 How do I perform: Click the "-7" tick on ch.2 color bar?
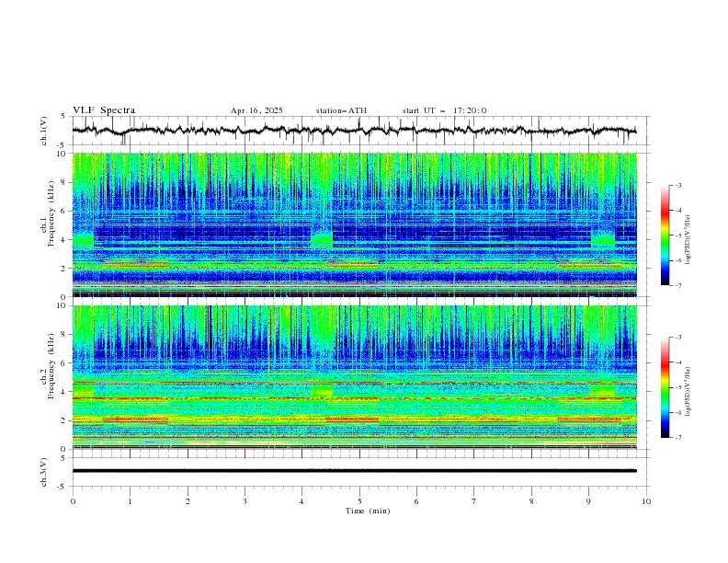pyautogui.click(x=678, y=438)
